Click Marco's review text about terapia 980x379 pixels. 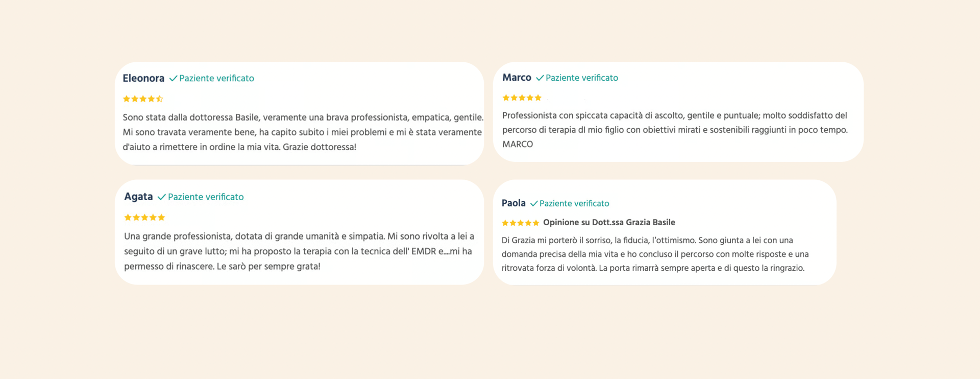pyautogui.click(x=675, y=130)
